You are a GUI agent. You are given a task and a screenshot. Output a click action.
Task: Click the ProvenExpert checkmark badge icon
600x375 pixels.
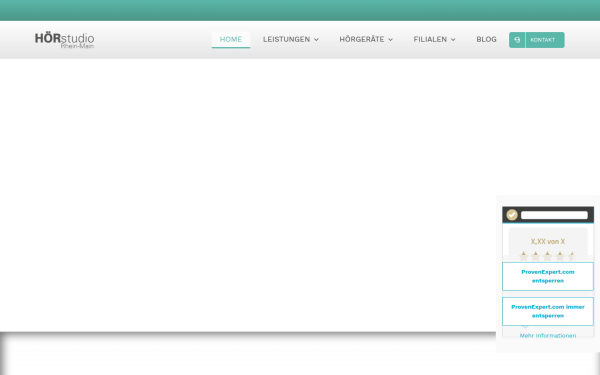pos(512,215)
